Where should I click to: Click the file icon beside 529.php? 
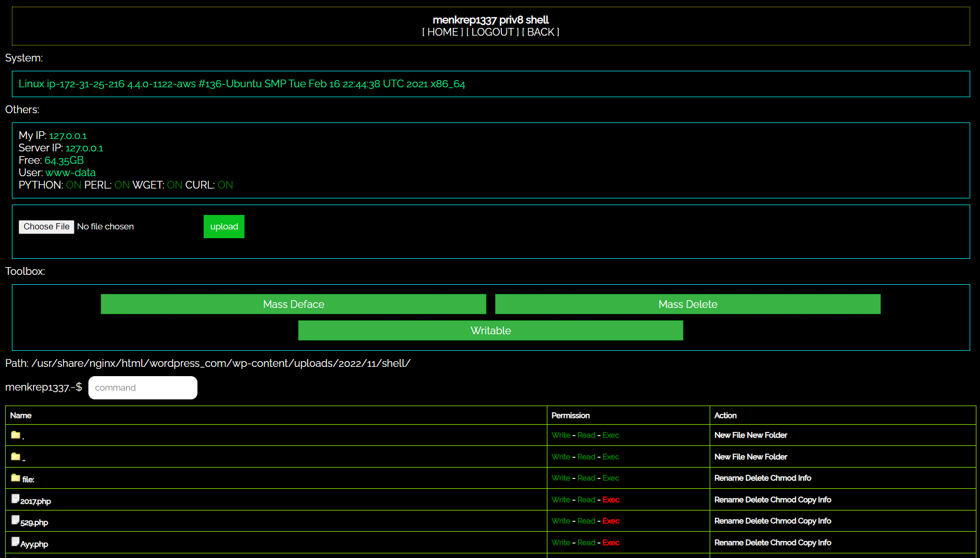(16, 520)
